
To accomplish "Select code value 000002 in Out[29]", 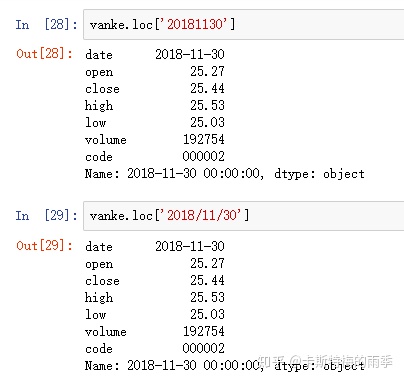I will 204,348.
